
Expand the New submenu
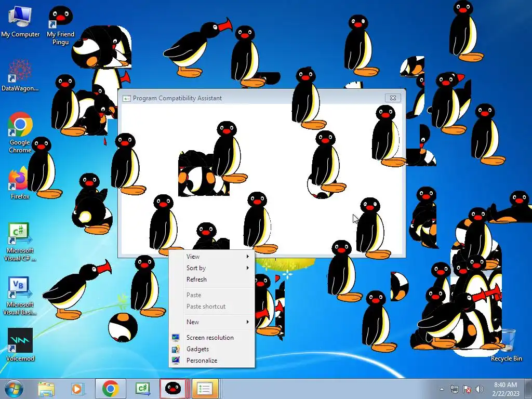212,322
